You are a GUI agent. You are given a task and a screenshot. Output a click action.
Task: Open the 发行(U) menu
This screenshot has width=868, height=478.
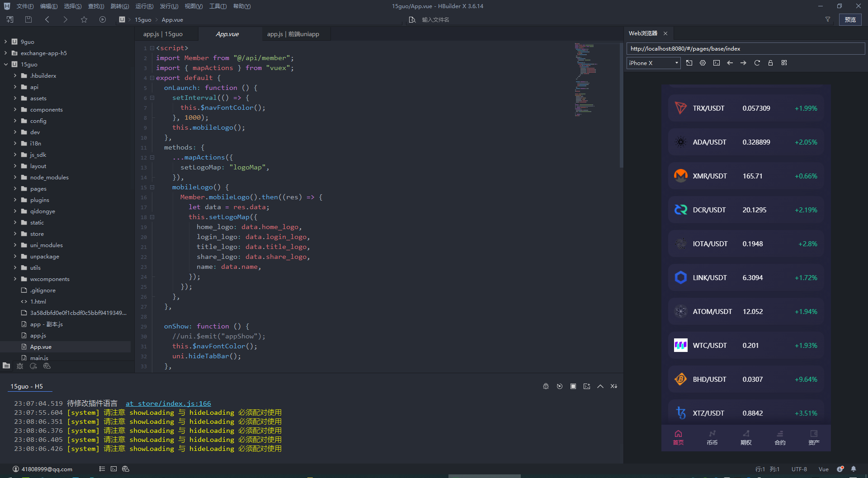point(169,6)
